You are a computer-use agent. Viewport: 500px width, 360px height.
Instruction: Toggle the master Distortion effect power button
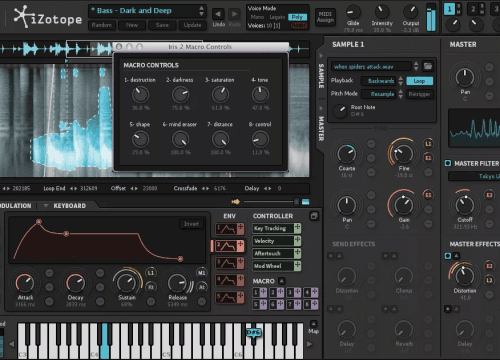(448, 256)
